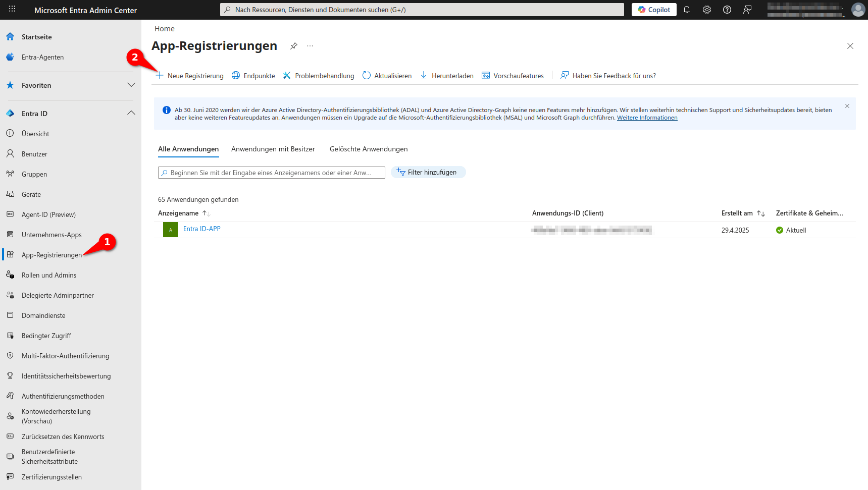The width and height of the screenshot is (868, 490).
Task: Click the notifications bell icon
Action: (x=687, y=10)
